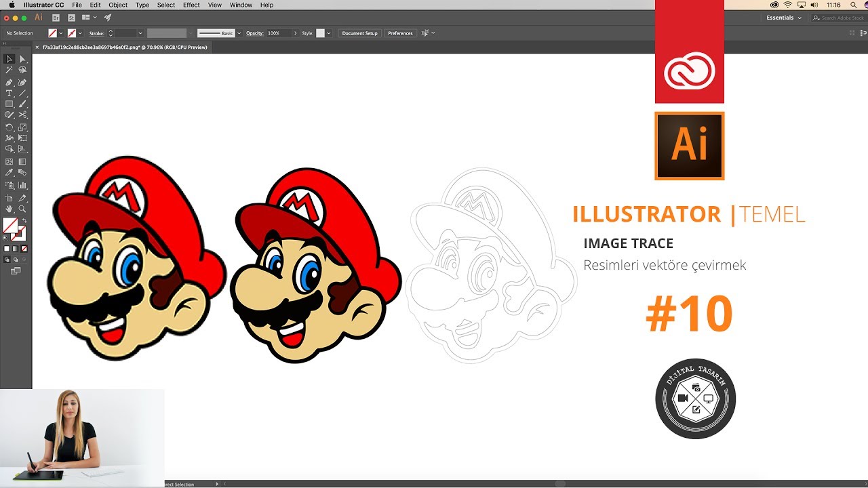
Task: Open the Edit menu
Action: click(96, 5)
